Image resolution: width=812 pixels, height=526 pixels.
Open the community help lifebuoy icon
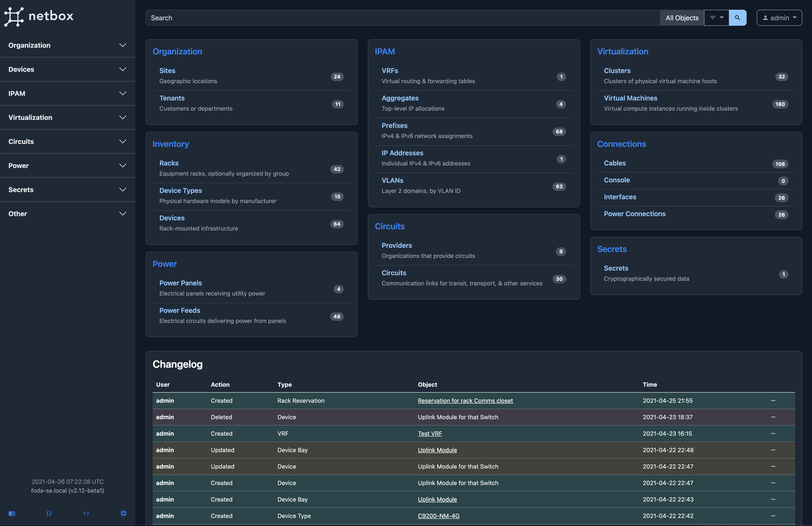coord(124,513)
